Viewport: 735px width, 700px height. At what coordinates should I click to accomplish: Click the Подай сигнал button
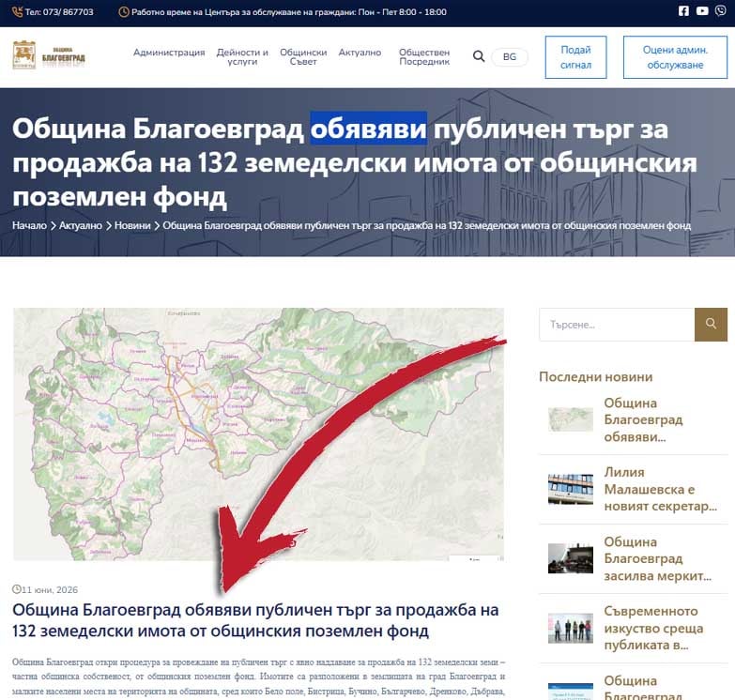[575, 57]
